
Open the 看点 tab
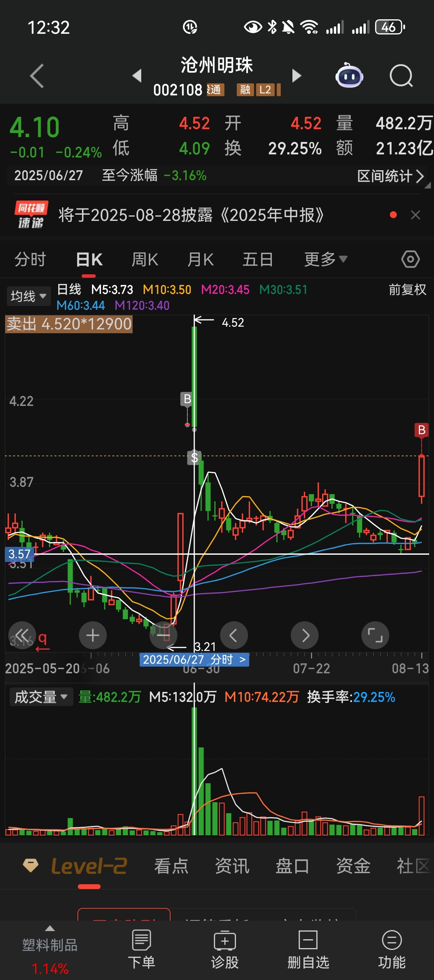pyautogui.click(x=171, y=866)
